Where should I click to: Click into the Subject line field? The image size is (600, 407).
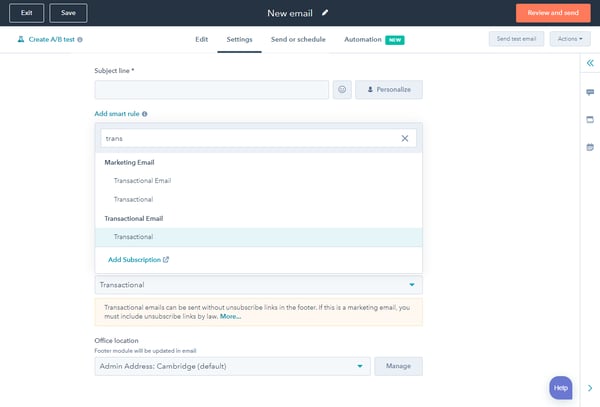pyautogui.click(x=211, y=90)
